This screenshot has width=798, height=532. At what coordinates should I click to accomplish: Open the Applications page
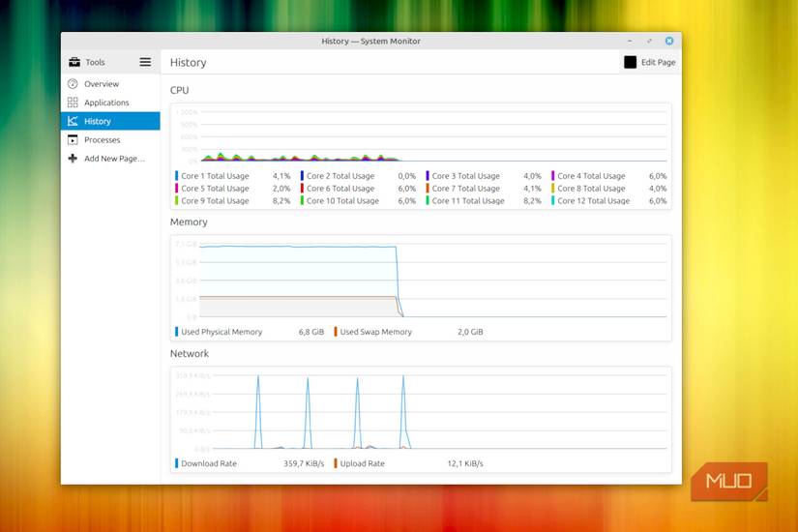coord(110,103)
